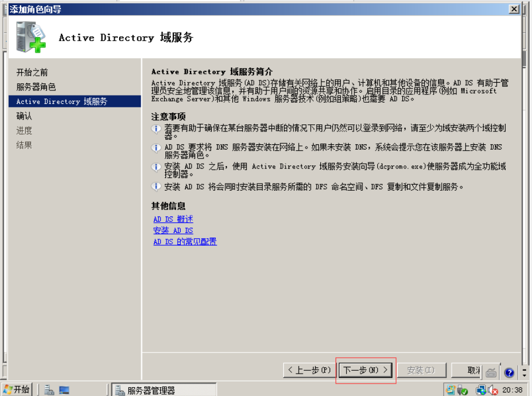Viewport: 532px width, 396px height.
Task: Click the blue desktop quick launch icon
Action: [64, 390]
